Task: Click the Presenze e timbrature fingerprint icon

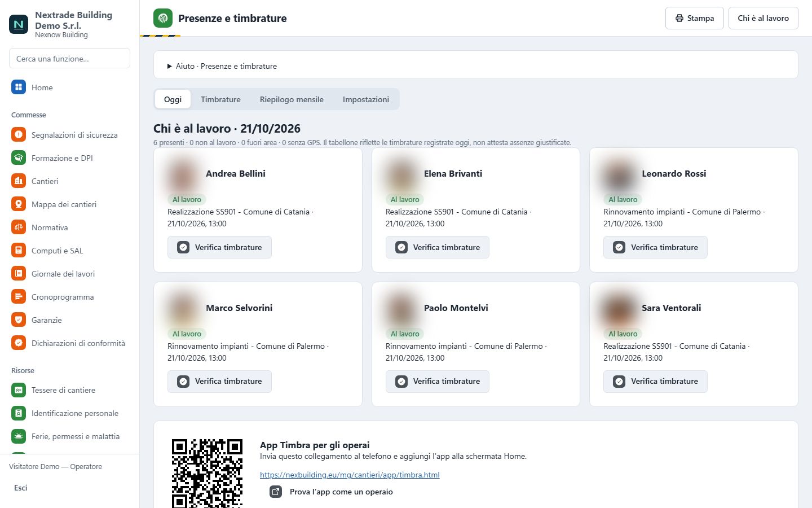Action: [163, 18]
